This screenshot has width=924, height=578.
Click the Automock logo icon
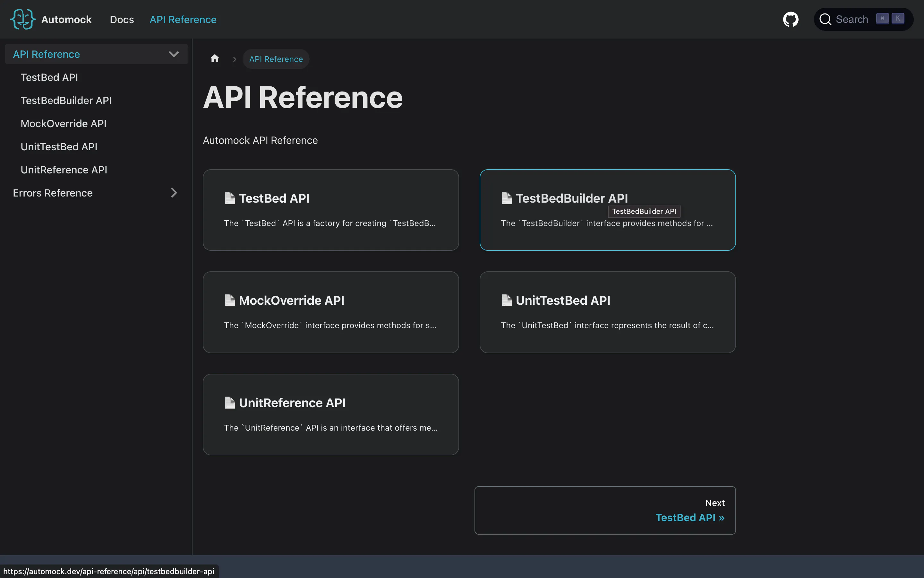coord(23,19)
